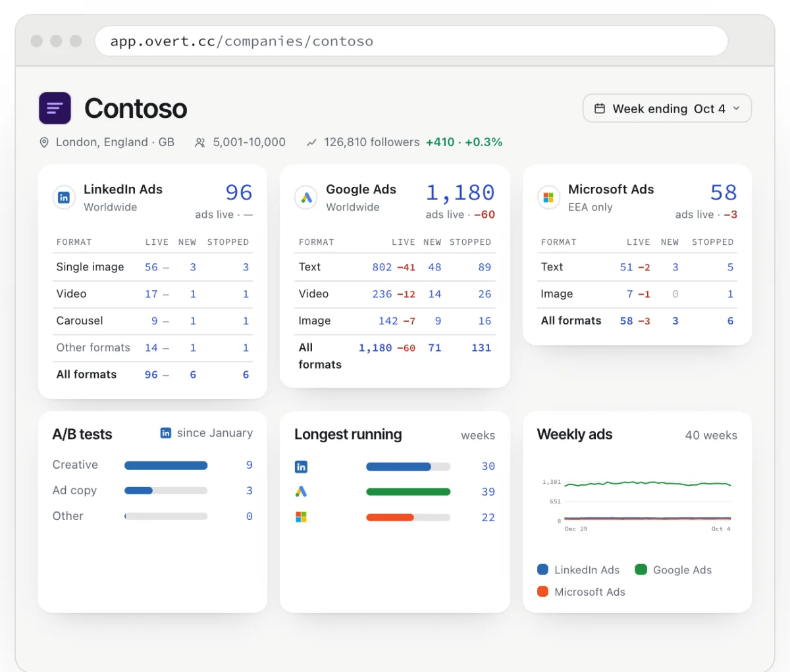Click the 126,810 followers text
This screenshot has height=672, width=790.
tap(371, 142)
